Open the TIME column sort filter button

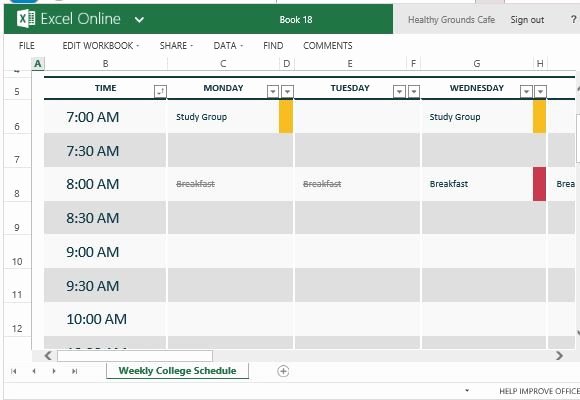tap(160, 91)
